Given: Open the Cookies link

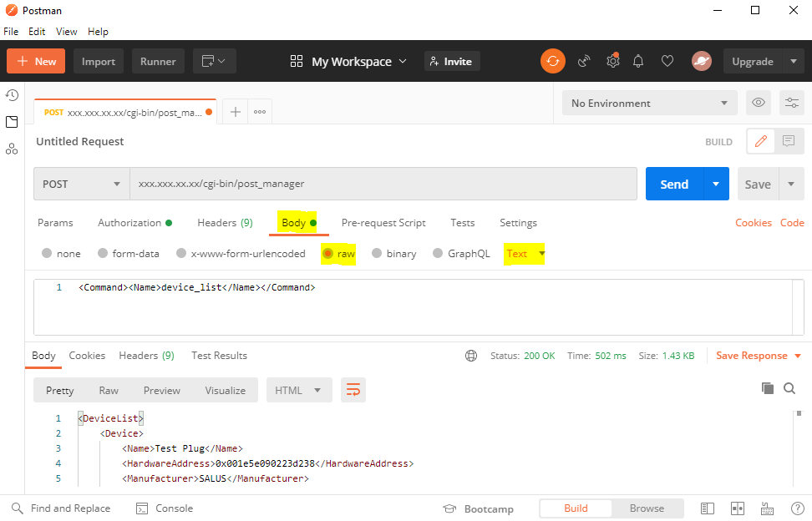Looking at the screenshot, I should pyautogui.click(x=753, y=222).
